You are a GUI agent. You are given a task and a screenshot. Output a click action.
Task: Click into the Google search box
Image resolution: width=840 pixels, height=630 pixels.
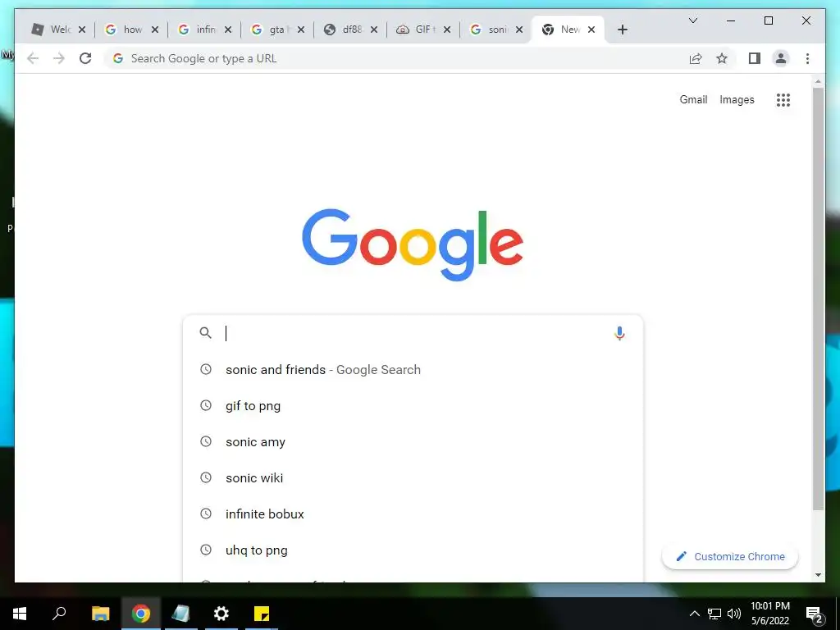click(x=413, y=333)
